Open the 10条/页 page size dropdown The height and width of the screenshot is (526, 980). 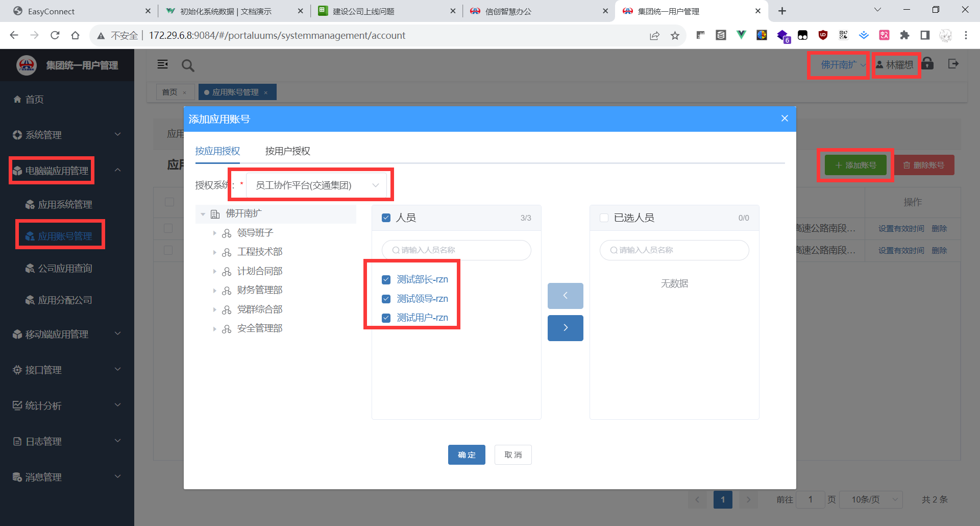pos(870,499)
